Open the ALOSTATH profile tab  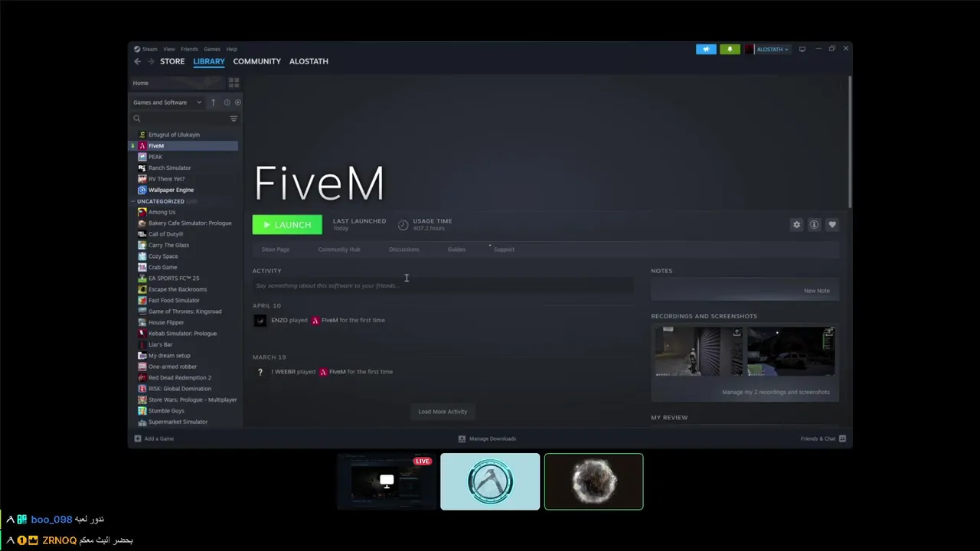[309, 61]
